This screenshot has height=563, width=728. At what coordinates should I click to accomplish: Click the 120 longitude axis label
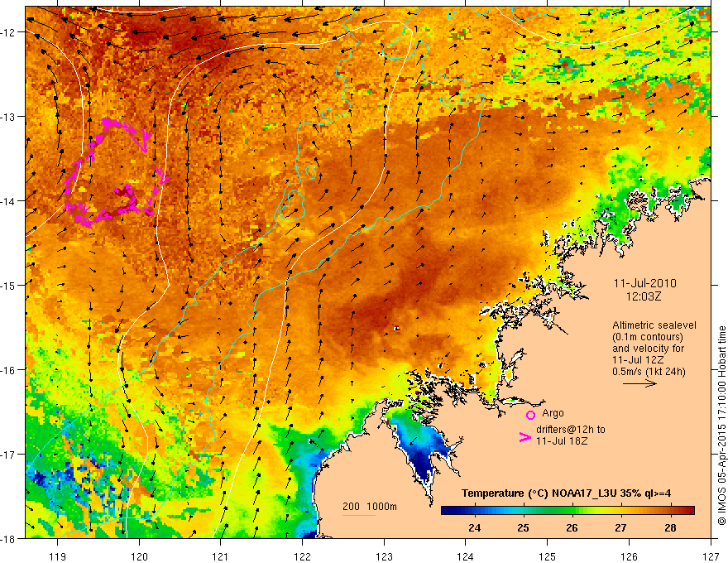[x=139, y=556]
